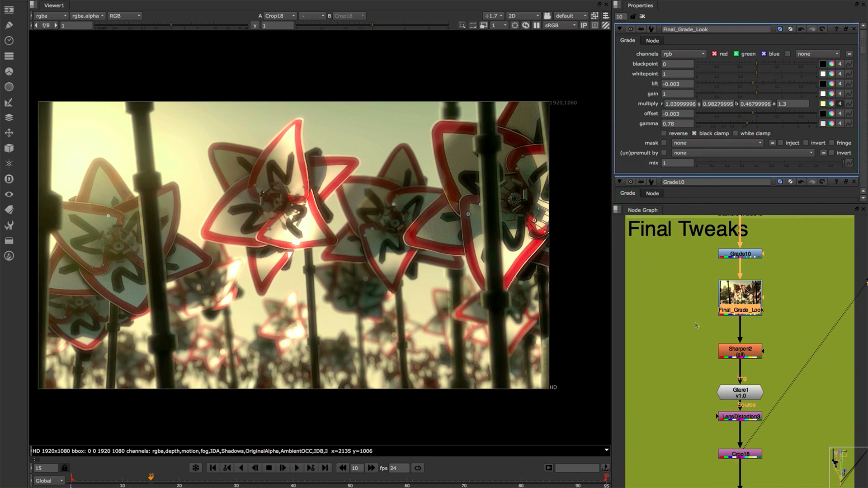Viewport: 868px width, 488px height.
Task: Select the Grade tab in properties panel
Action: tap(627, 40)
